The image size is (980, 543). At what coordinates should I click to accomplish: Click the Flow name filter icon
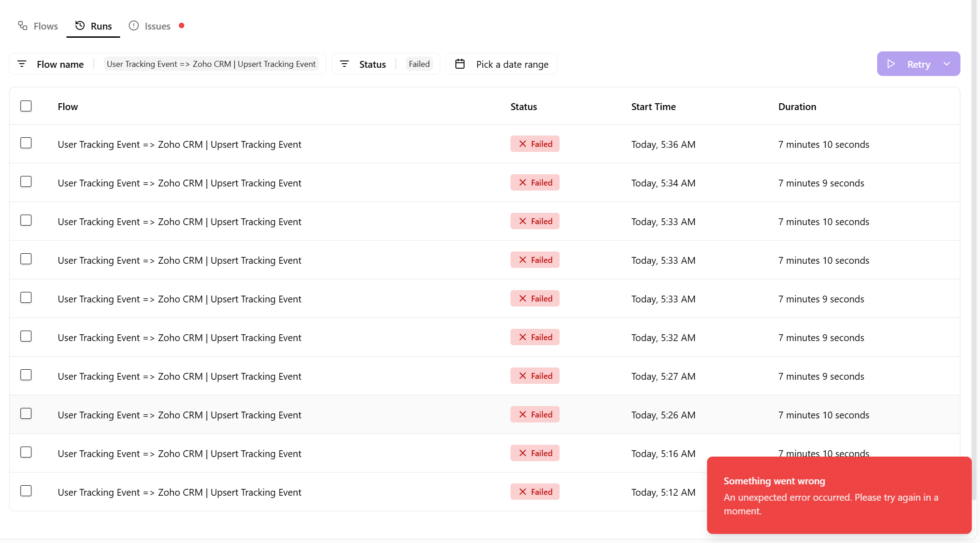click(x=22, y=64)
